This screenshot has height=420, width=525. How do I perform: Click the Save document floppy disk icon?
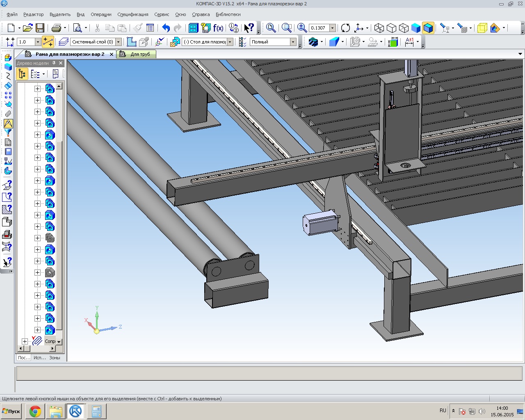40,28
